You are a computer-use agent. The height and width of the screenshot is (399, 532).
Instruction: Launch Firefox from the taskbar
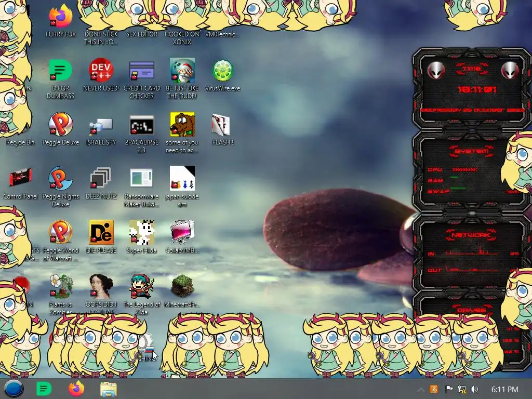[x=76, y=389]
